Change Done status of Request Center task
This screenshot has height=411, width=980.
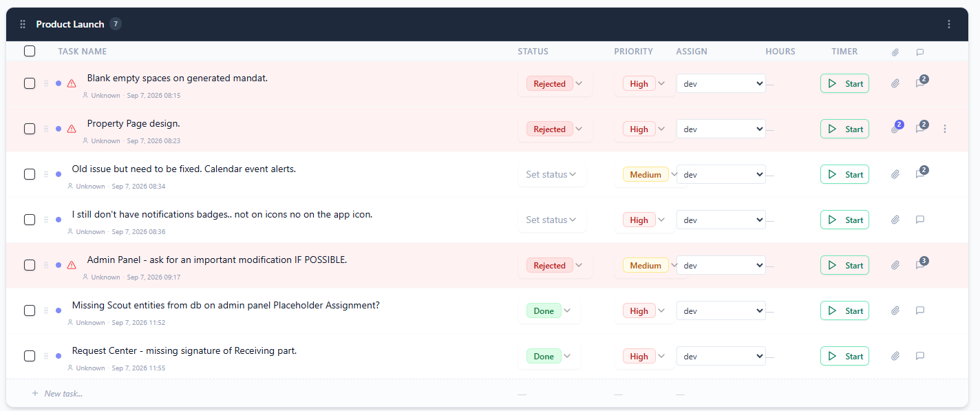(549, 356)
